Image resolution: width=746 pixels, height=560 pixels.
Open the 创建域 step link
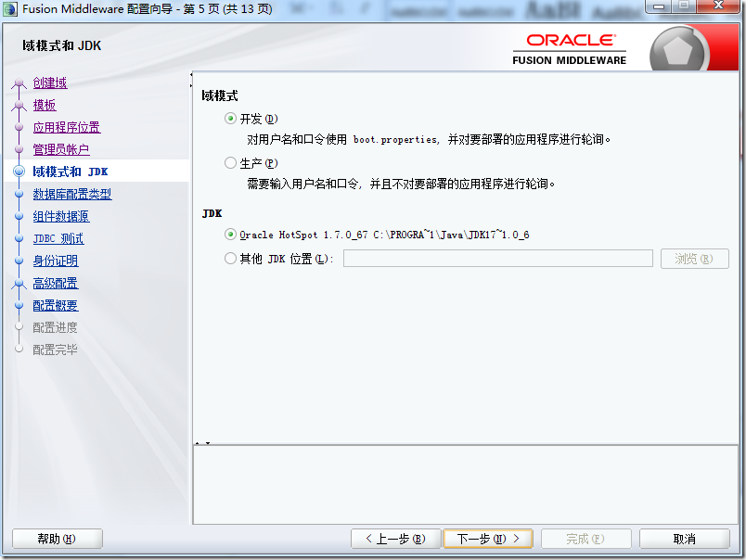[x=50, y=83]
